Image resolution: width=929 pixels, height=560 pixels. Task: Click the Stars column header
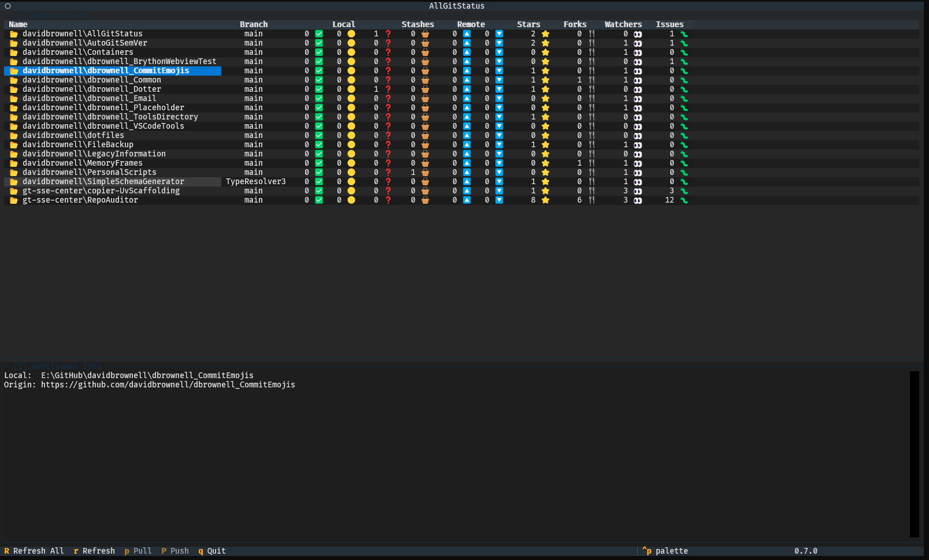pos(529,24)
